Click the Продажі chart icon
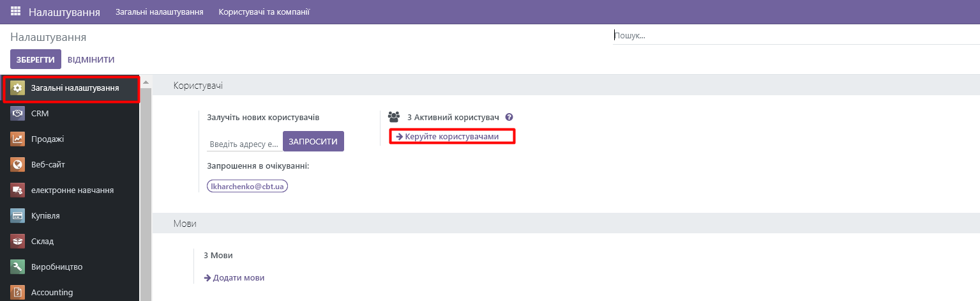The width and height of the screenshot is (980, 301). [18, 139]
